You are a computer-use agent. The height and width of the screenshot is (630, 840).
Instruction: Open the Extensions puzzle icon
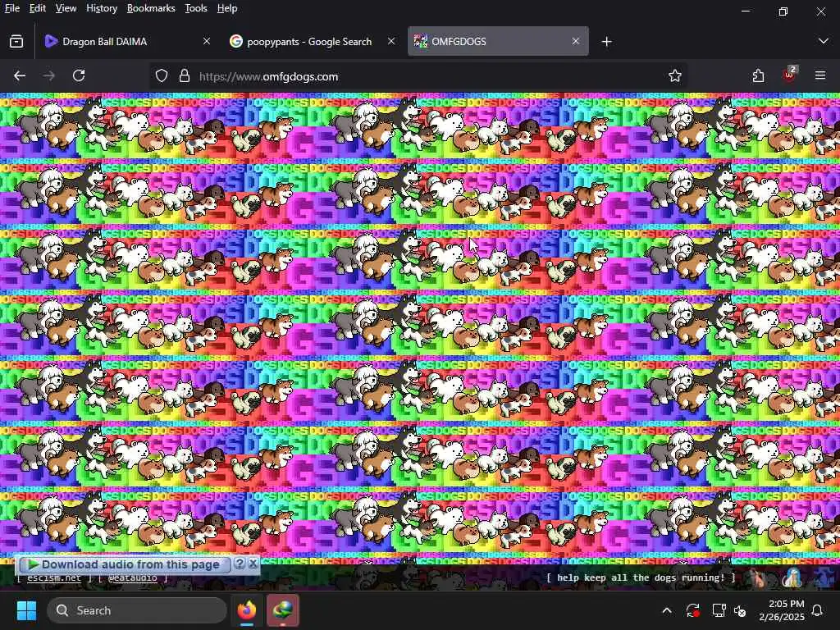click(x=758, y=76)
